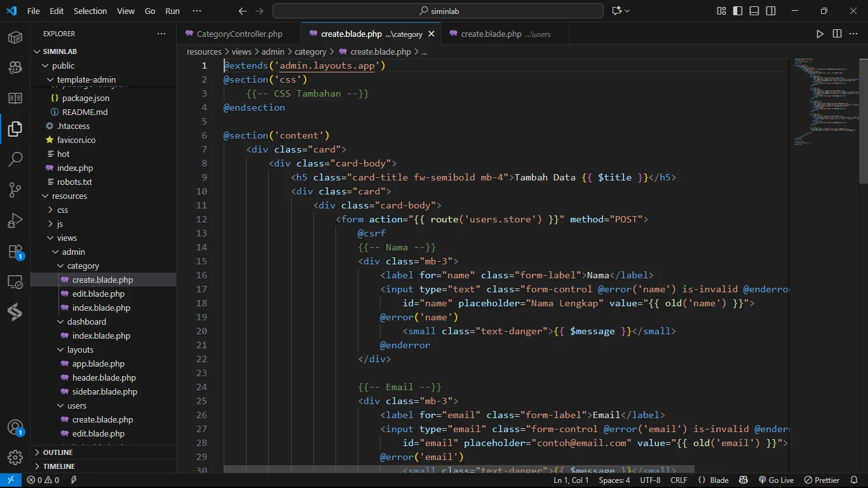Image resolution: width=868 pixels, height=488 pixels.
Task: Open Remote Explorer in activity bar
Action: (x=15, y=281)
